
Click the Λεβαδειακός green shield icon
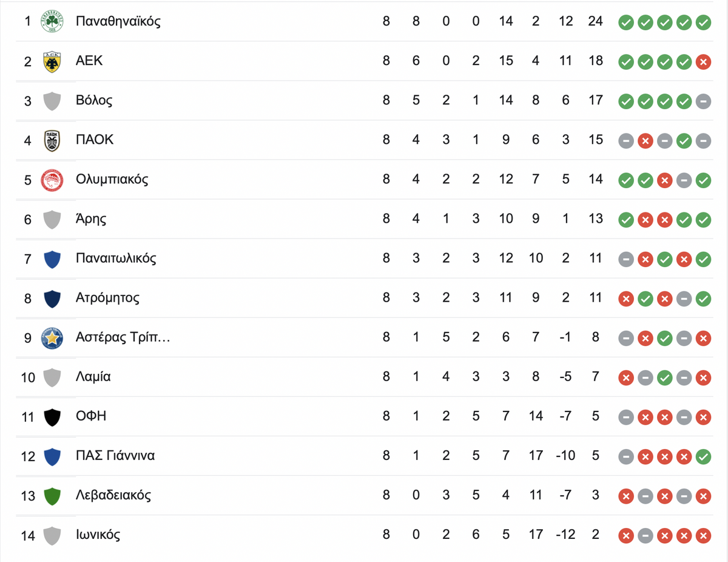52,495
